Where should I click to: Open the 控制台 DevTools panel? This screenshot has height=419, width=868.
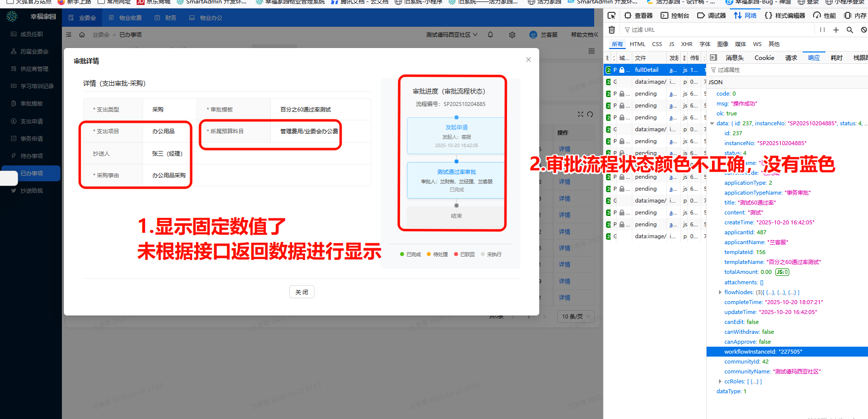click(x=675, y=15)
